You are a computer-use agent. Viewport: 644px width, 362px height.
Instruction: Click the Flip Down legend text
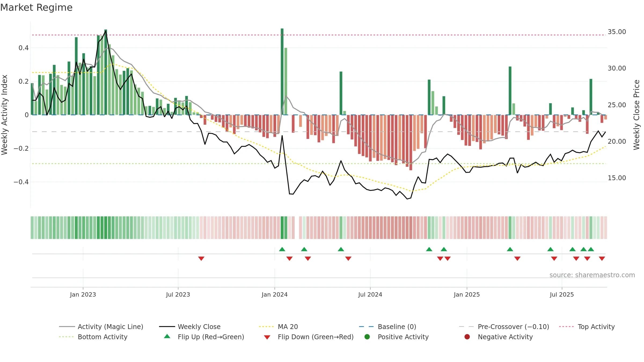point(316,337)
